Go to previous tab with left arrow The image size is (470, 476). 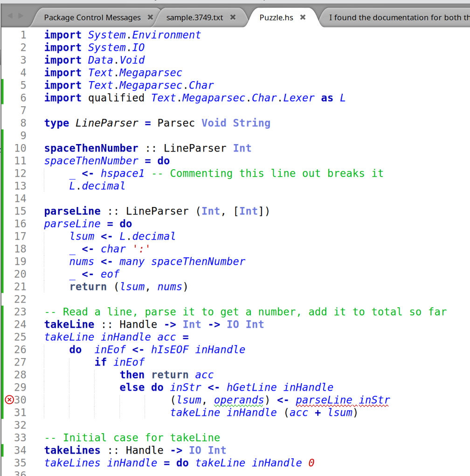tap(10, 15)
